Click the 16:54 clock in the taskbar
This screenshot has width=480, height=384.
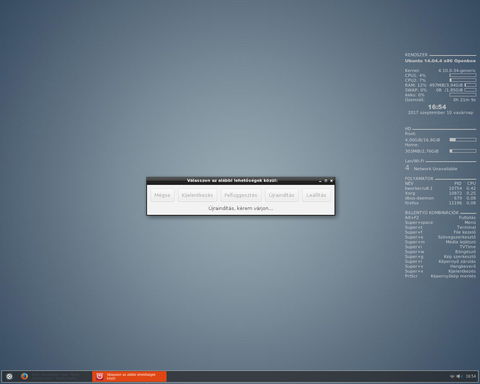[471, 376]
